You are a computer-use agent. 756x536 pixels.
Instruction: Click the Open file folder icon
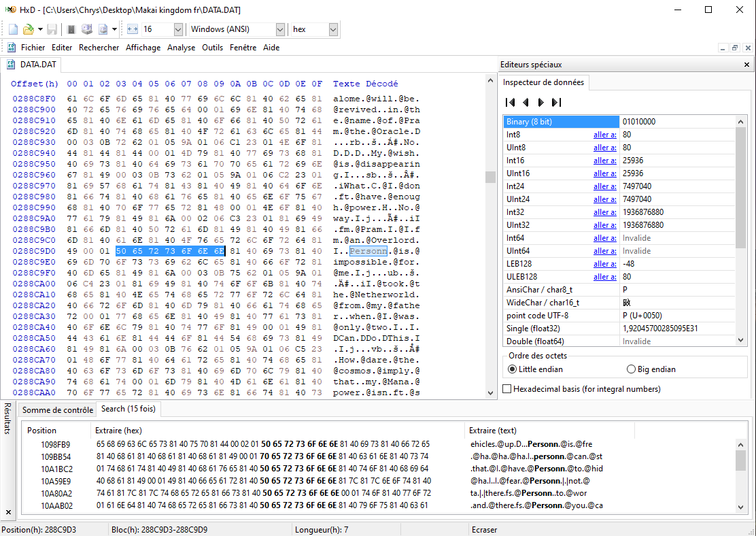28,29
